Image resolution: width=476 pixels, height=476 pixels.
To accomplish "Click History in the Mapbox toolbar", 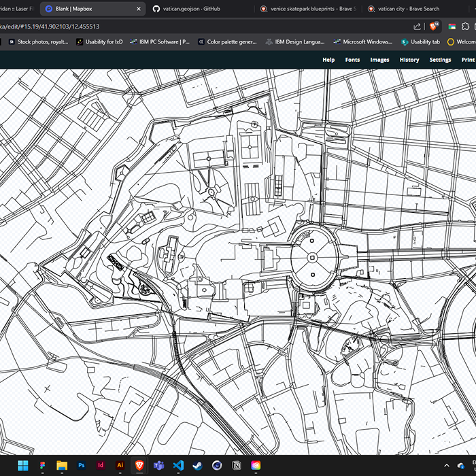I will pyautogui.click(x=409, y=60).
